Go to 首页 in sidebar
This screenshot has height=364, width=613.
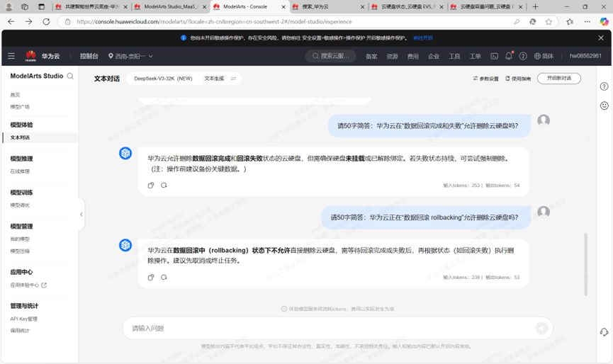pos(15,95)
